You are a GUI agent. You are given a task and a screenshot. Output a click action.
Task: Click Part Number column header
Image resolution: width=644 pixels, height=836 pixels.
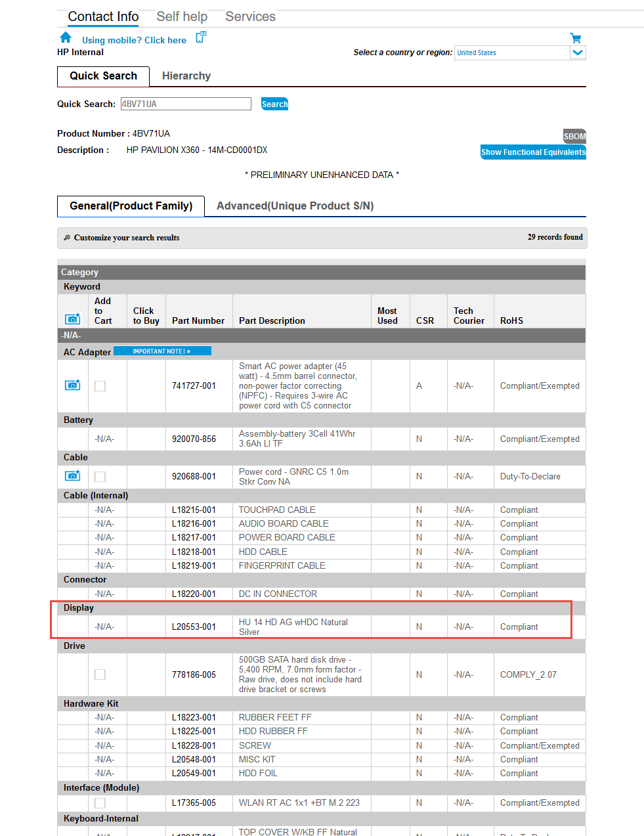(x=198, y=320)
